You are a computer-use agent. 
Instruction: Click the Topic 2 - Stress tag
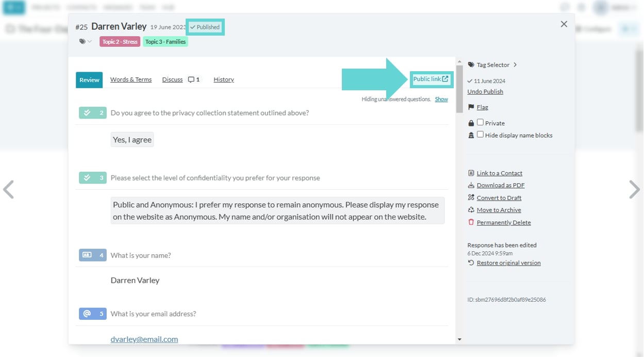120,42
